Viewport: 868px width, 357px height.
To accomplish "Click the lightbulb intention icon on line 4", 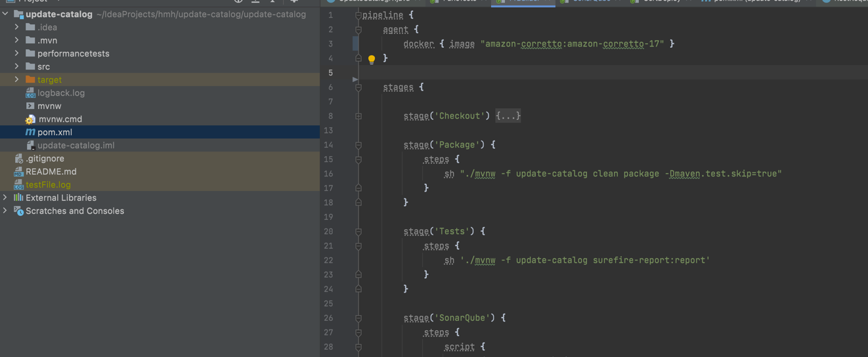I will pos(372,59).
